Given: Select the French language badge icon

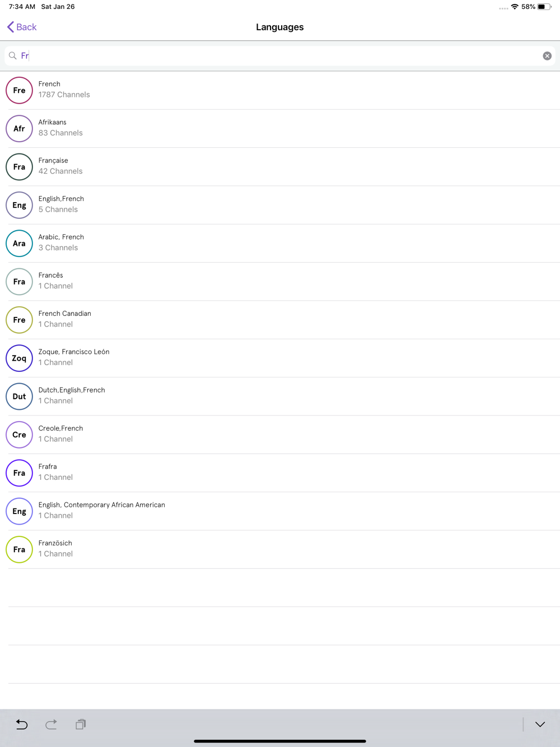Looking at the screenshot, I should (x=19, y=91).
